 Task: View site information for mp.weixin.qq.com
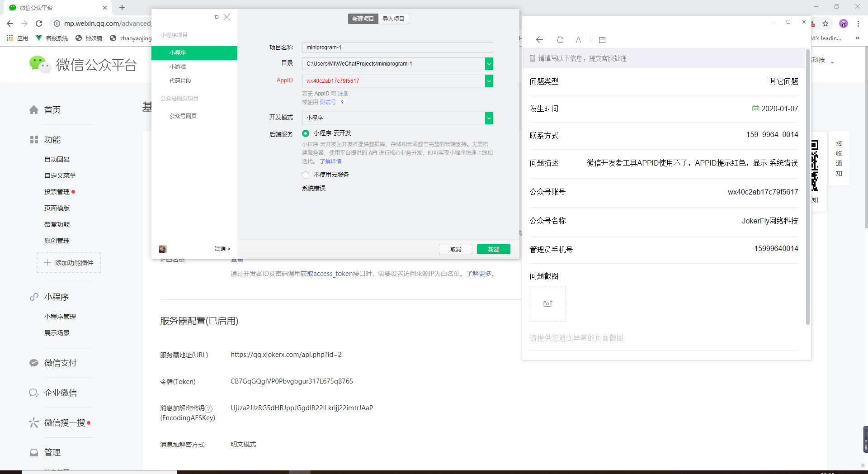(57, 24)
